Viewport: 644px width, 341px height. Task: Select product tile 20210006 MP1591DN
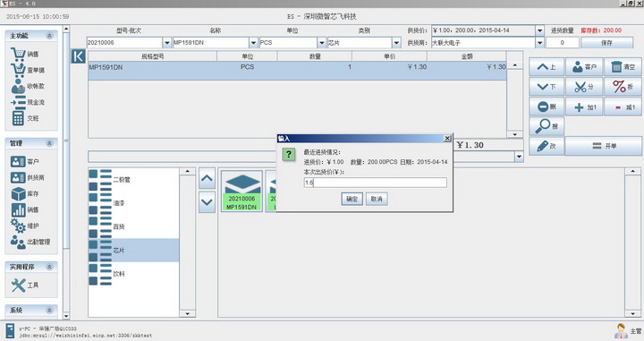coord(241,192)
